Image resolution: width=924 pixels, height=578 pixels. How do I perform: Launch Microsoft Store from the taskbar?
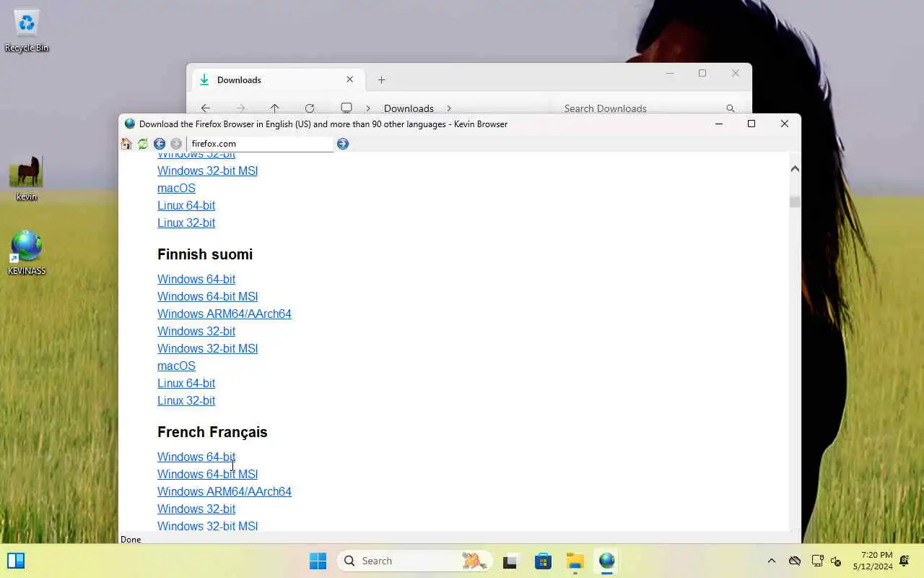[x=543, y=561]
